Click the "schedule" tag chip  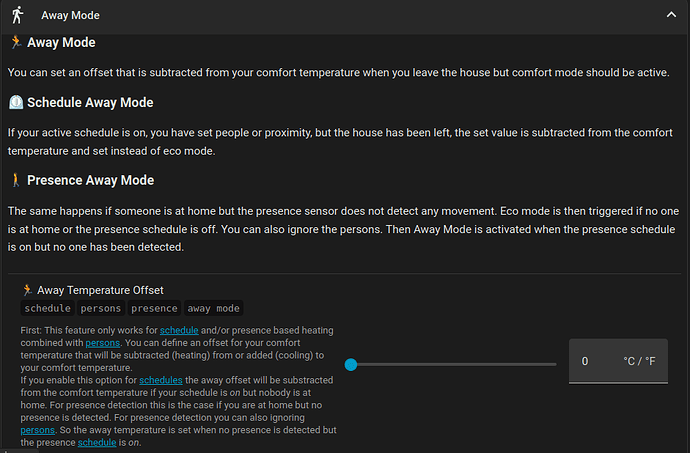pos(48,308)
